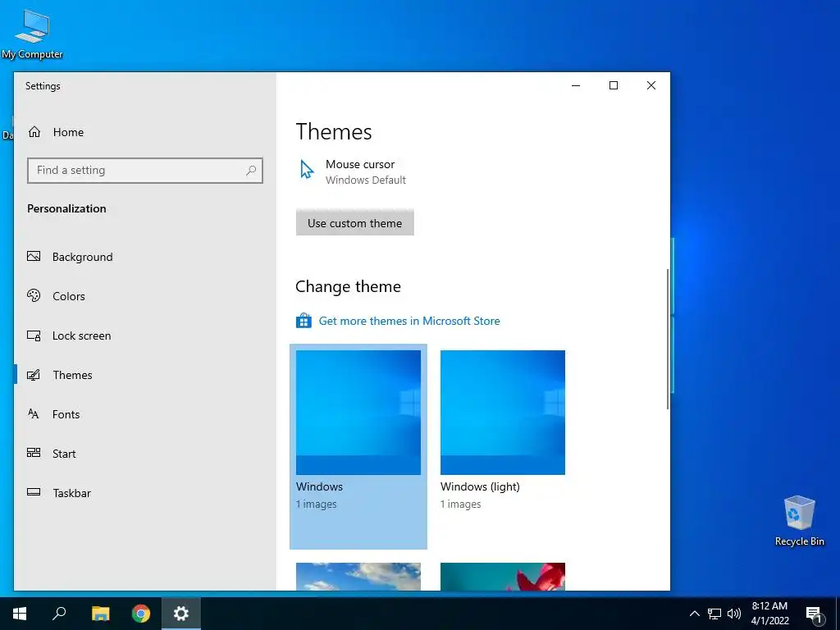Click the Colors palette icon
The height and width of the screenshot is (630, 840).
click(34, 295)
